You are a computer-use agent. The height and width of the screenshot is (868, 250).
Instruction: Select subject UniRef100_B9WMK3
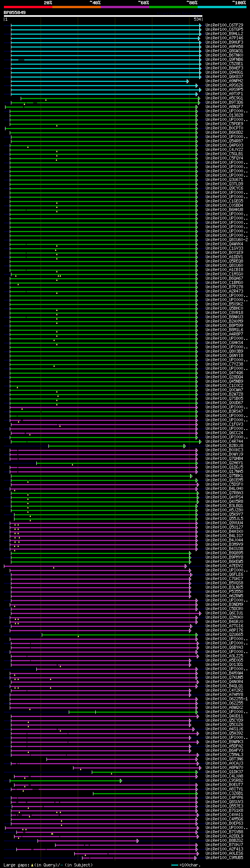pyautogui.click(x=224, y=742)
